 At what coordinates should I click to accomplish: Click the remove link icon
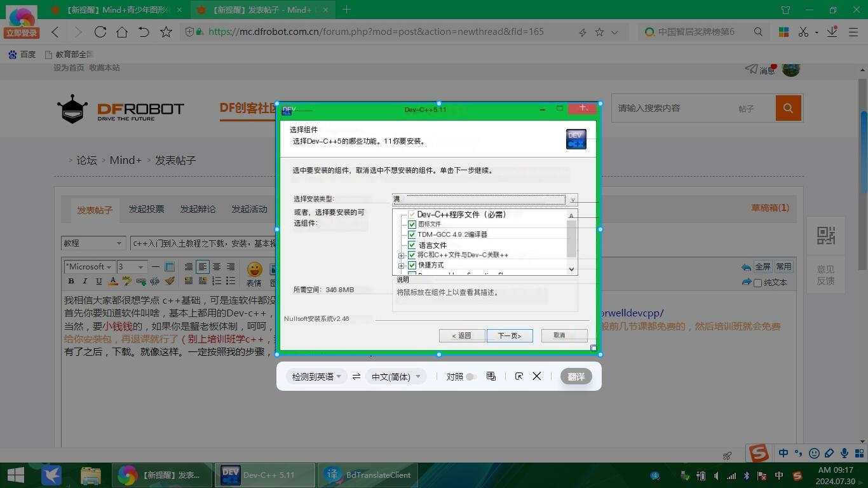155,281
